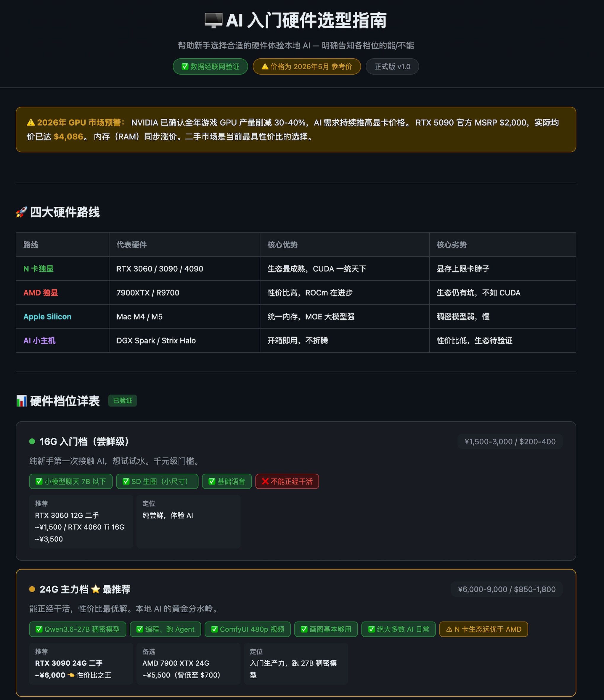Select the "AI 入门硬件选型指南" page title
604x700 pixels.
coord(306,21)
